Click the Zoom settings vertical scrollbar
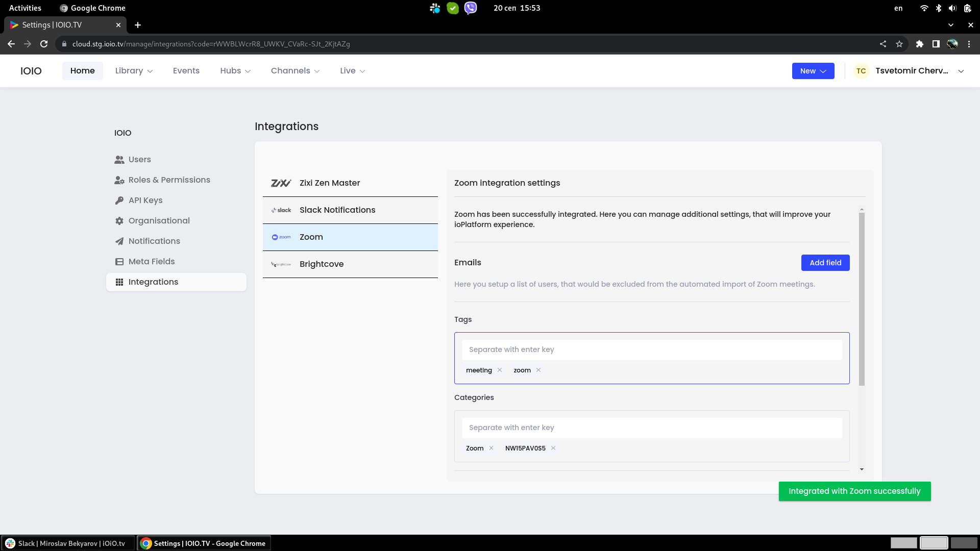The image size is (980, 551). pos(862,299)
